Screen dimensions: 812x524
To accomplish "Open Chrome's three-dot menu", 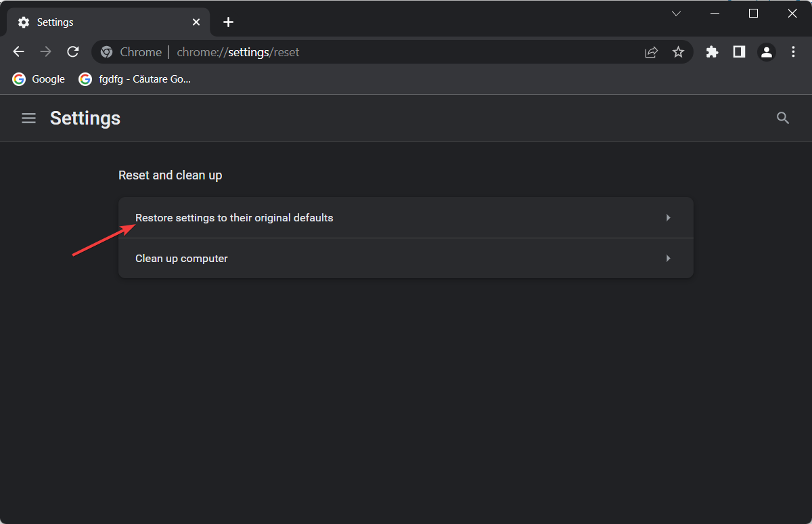I will click(793, 51).
